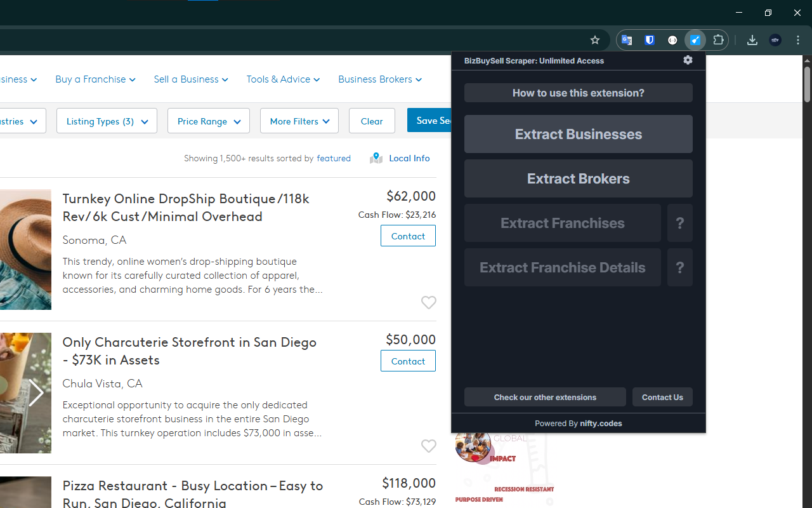
Task: Click Check our other extensions
Action: point(546,397)
